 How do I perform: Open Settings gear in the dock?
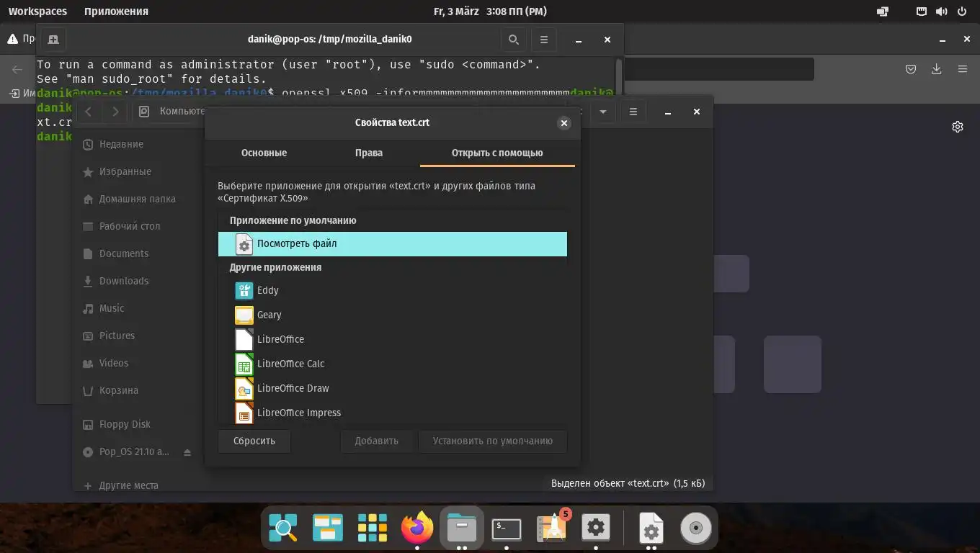[596, 529]
